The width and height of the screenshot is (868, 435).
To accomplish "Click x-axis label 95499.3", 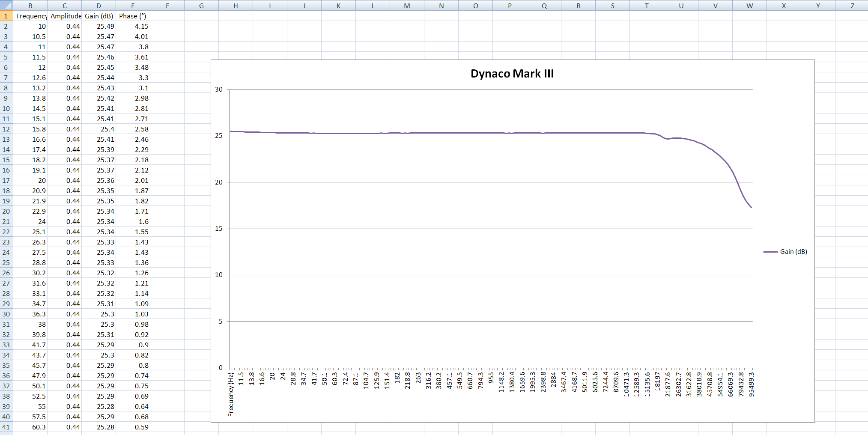I will click(x=751, y=384).
